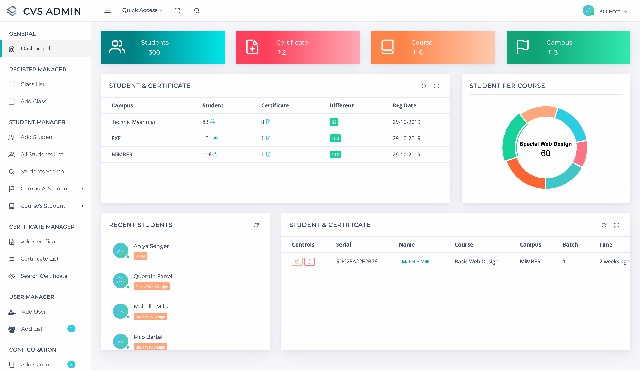Click the green difference badge in NIMRA row
This screenshot has height=371, width=640.
click(335, 154)
